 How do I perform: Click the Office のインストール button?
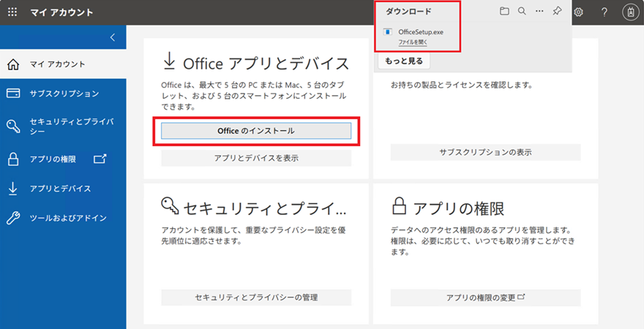tap(256, 131)
